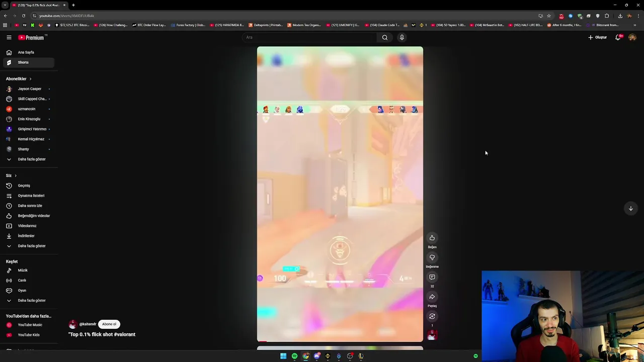Open BTC Order Flow bookmark
Image resolution: width=644 pixels, height=362 pixels.
[x=149, y=25]
